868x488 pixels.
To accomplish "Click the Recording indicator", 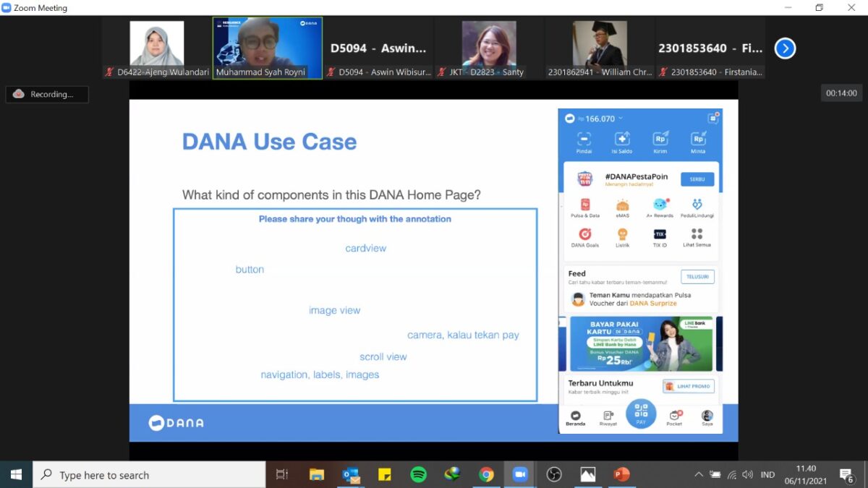I will (47, 94).
